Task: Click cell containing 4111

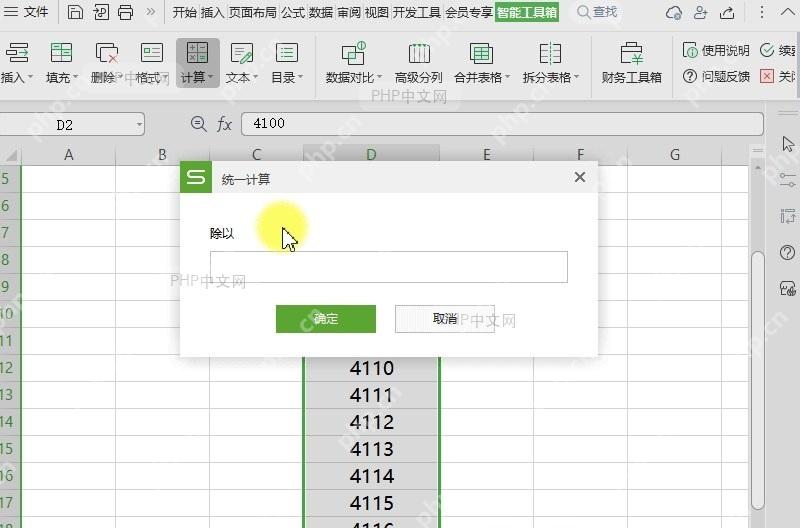Action: click(x=371, y=395)
